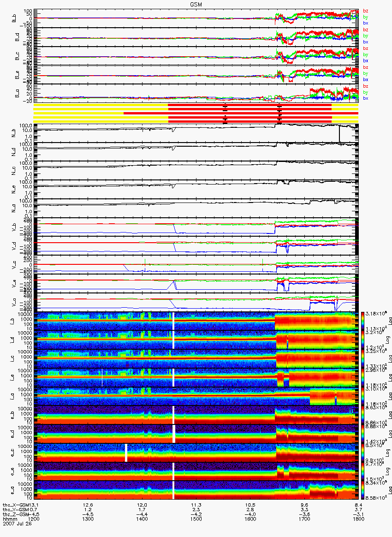Screen dimensions: 392x537
Task: Click the 2007 Jul 26 date label
Action: click(17, 523)
